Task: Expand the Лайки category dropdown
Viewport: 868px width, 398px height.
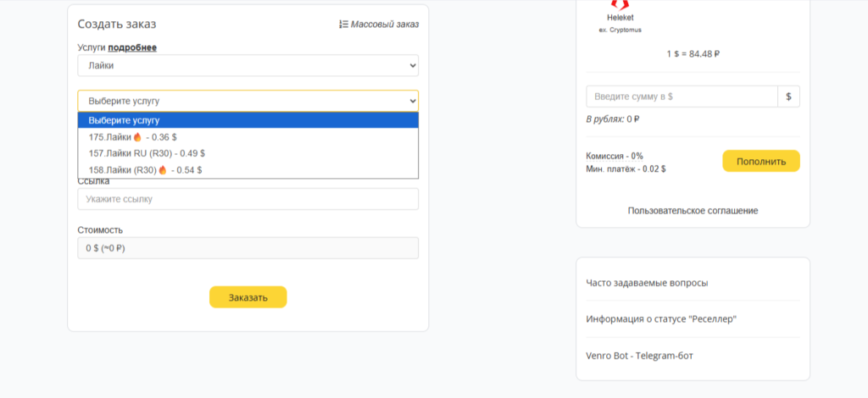Action: (248, 65)
